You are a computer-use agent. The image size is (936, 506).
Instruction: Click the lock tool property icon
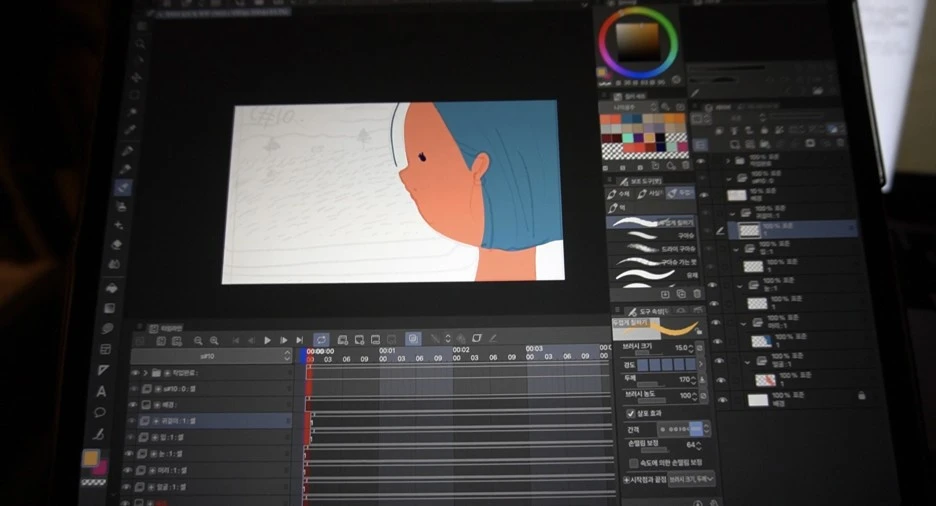[699, 332]
